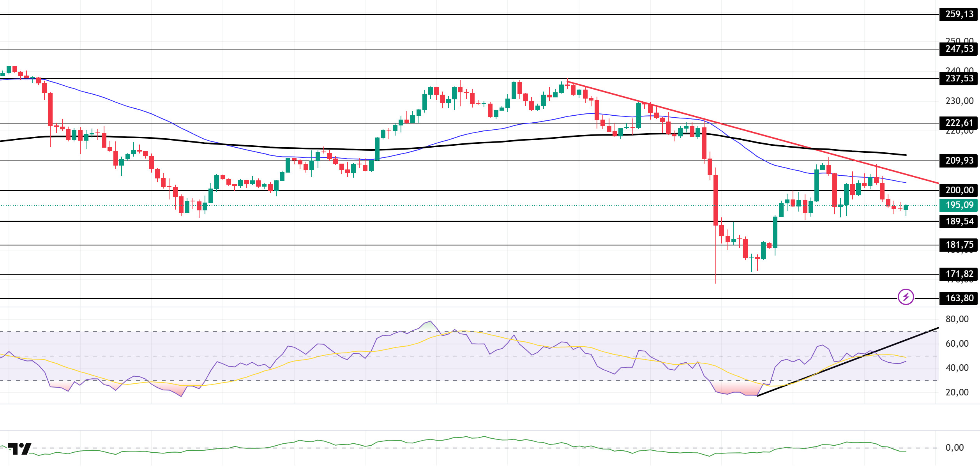Select the 189,54 support level label
The height and width of the screenshot is (471, 980).
pos(959,222)
